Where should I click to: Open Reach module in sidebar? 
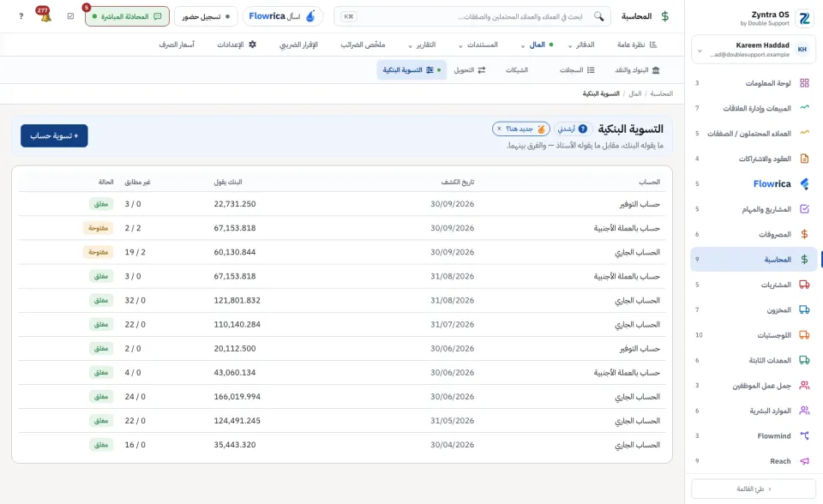(754, 461)
